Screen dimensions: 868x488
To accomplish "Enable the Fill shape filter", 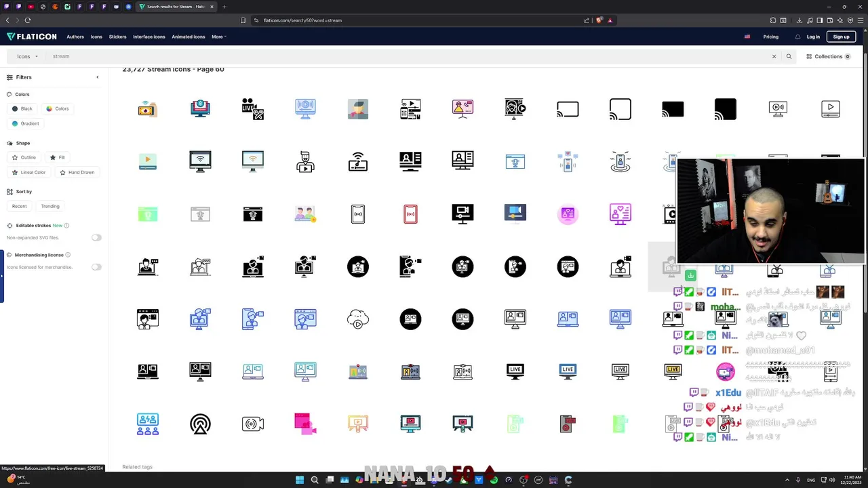I will [x=57, y=157].
